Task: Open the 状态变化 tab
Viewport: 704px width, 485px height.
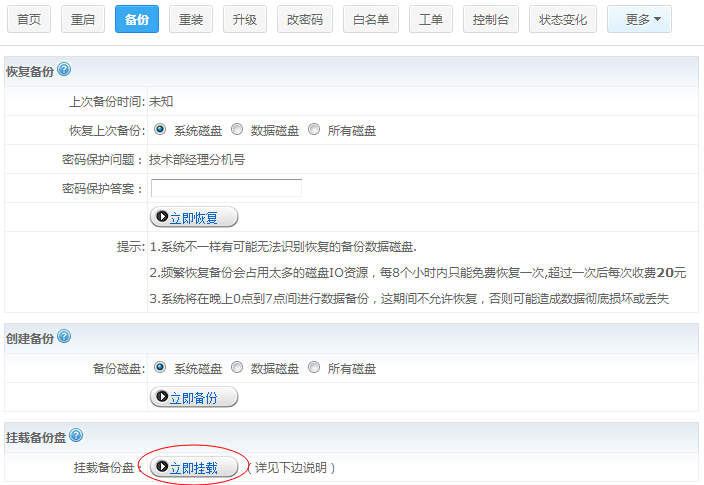Action: tap(563, 19)
